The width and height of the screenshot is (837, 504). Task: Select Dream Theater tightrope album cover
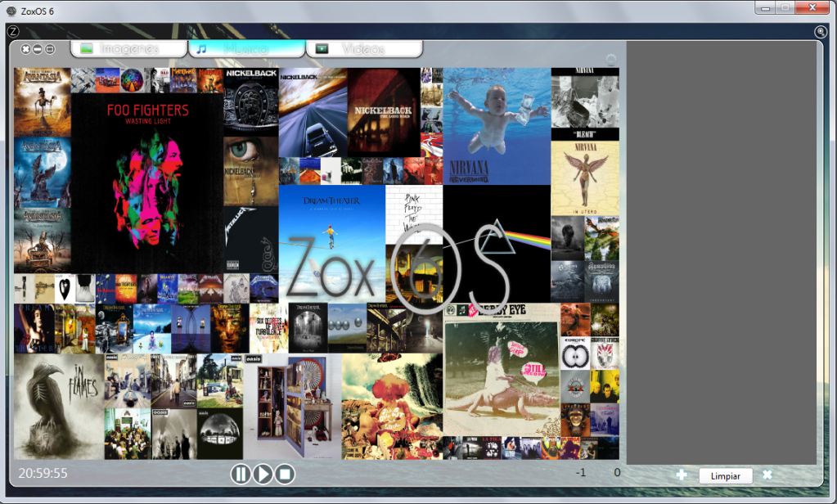(x=332, y=244)
